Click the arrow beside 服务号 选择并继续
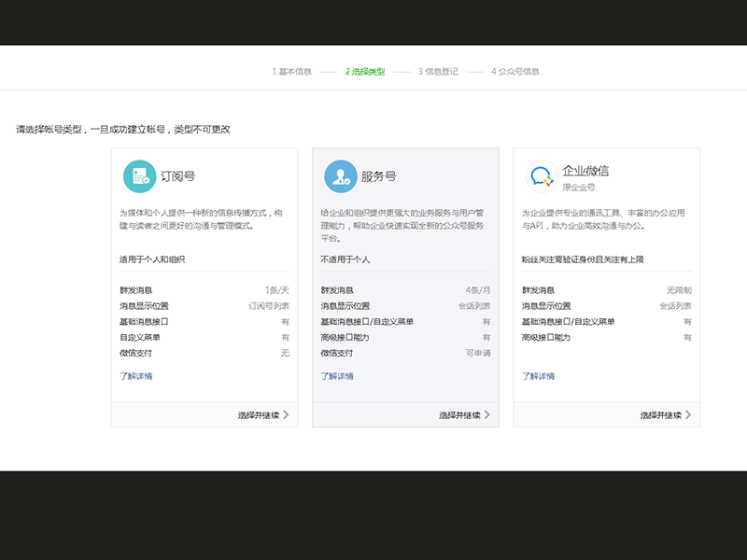747x560 pixels. click(x=488, y=413)
